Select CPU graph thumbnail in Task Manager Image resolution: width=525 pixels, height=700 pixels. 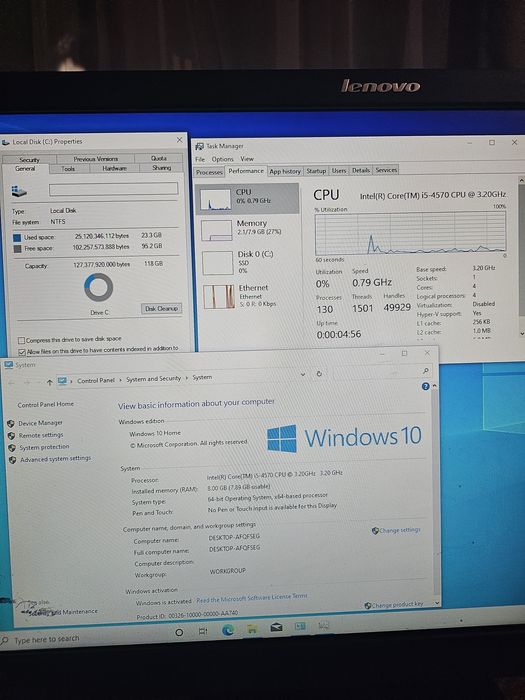[x=216, y=199]
